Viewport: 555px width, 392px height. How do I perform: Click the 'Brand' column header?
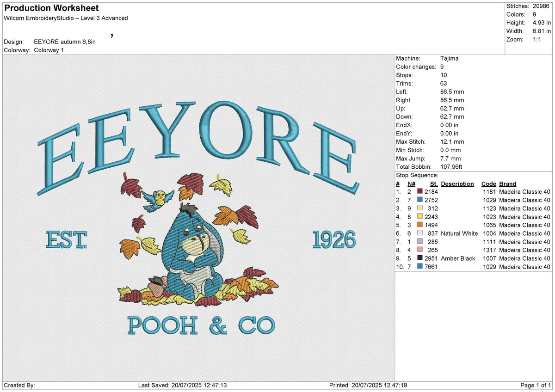click(508, 184)
